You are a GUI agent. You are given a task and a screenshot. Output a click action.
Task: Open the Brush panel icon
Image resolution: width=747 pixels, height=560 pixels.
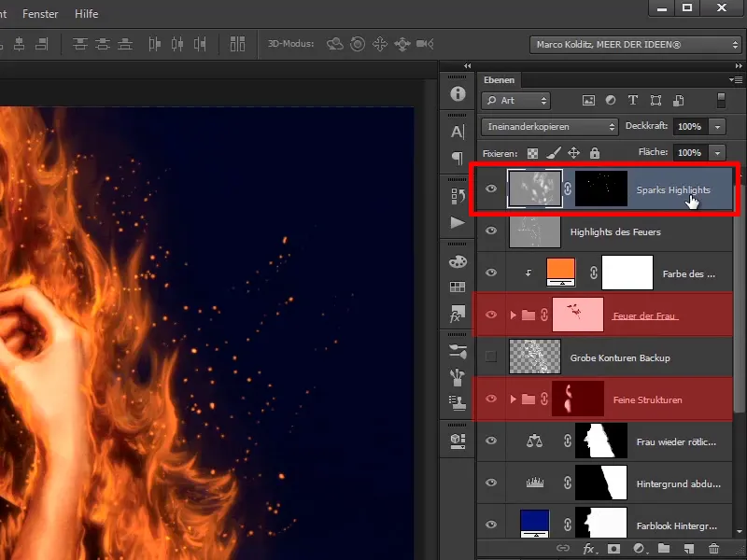pyautogui.click(x=458, y=377)
